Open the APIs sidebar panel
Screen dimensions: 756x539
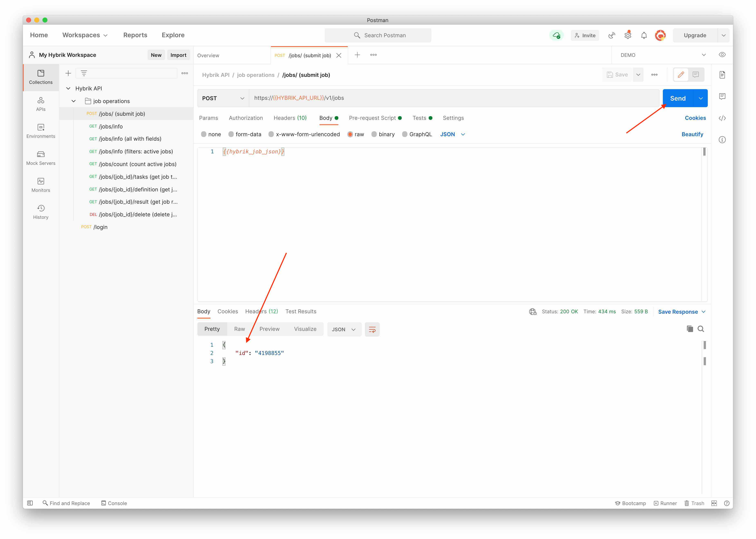(x=41, y=104)
